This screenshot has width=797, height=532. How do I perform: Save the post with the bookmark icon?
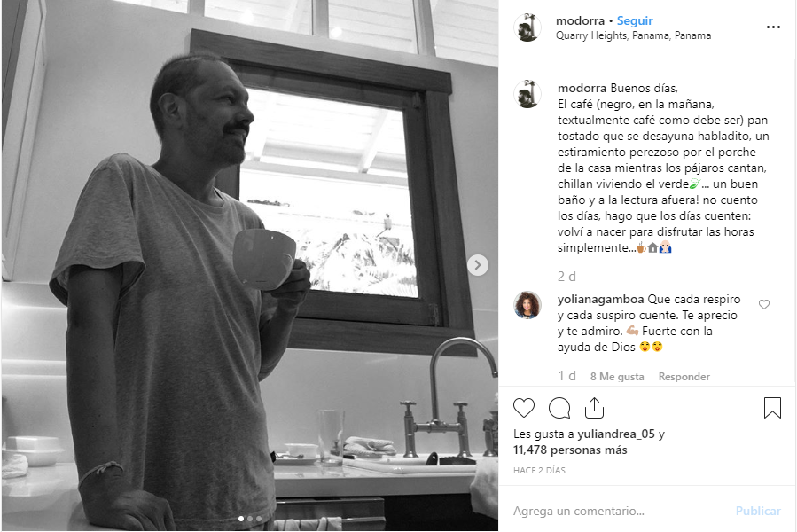click(772, 408)
